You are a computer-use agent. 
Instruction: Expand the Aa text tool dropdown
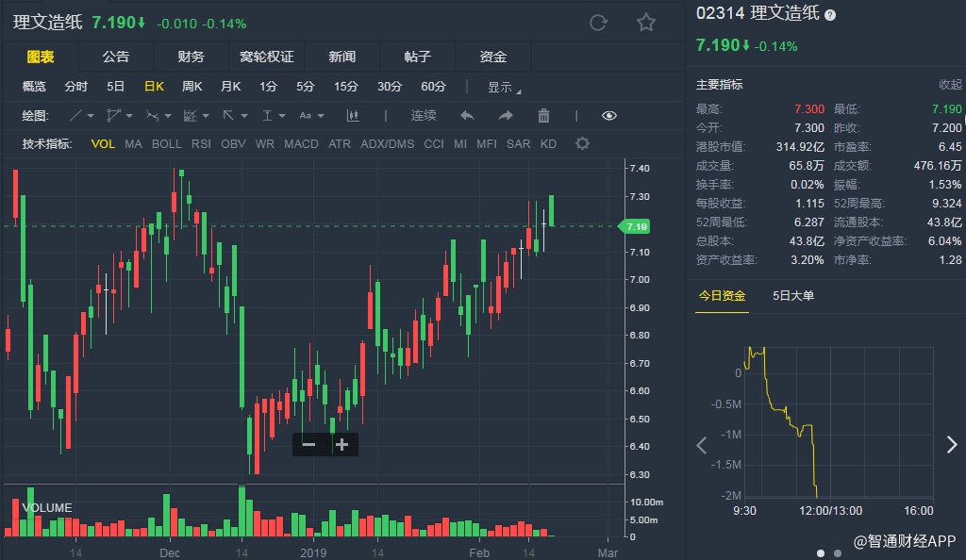pyautogui.click(x=311, y=116)
